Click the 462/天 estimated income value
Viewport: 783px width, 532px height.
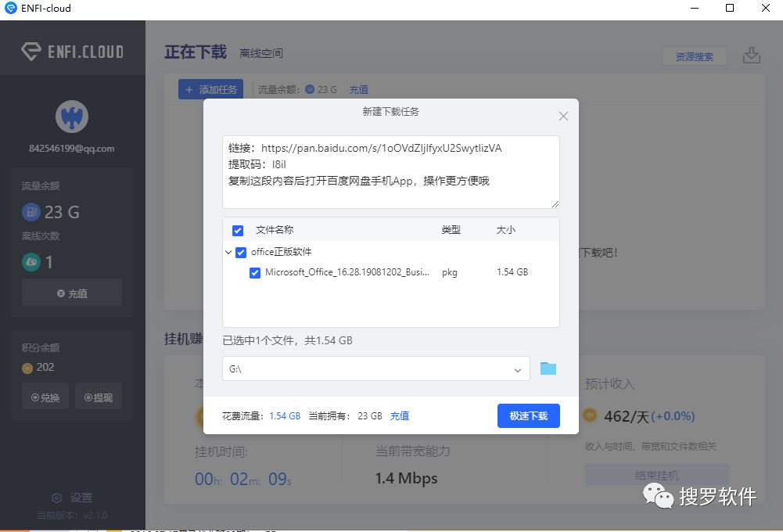627,416
